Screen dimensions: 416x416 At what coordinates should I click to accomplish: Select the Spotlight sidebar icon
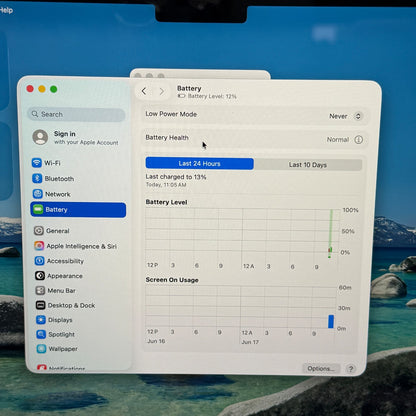point(41,334)
